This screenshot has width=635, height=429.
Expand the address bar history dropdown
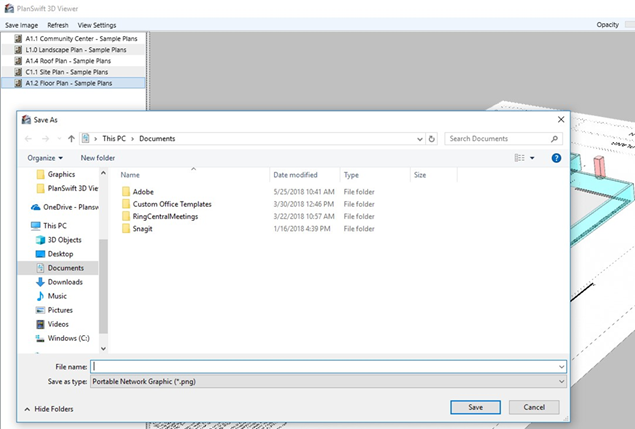pyautogui.click(x=420, y=139)
